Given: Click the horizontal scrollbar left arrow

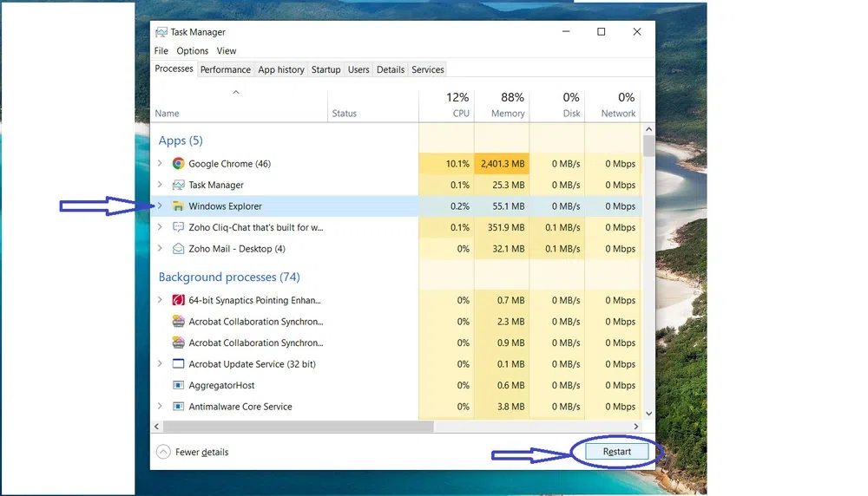Looking at the screenshot, I should tap(156, 427).
